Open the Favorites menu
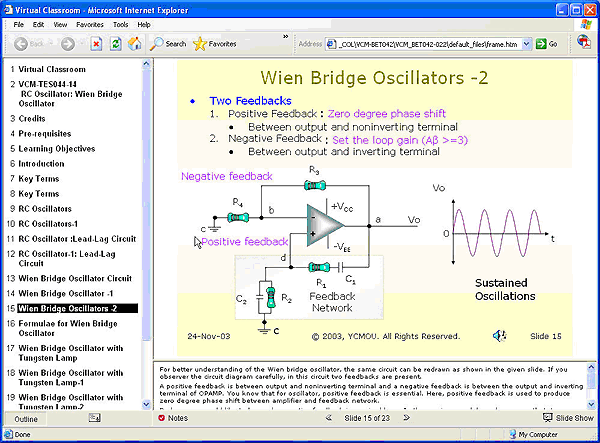This screenshot has width=600, height=443. coord(90,24)
